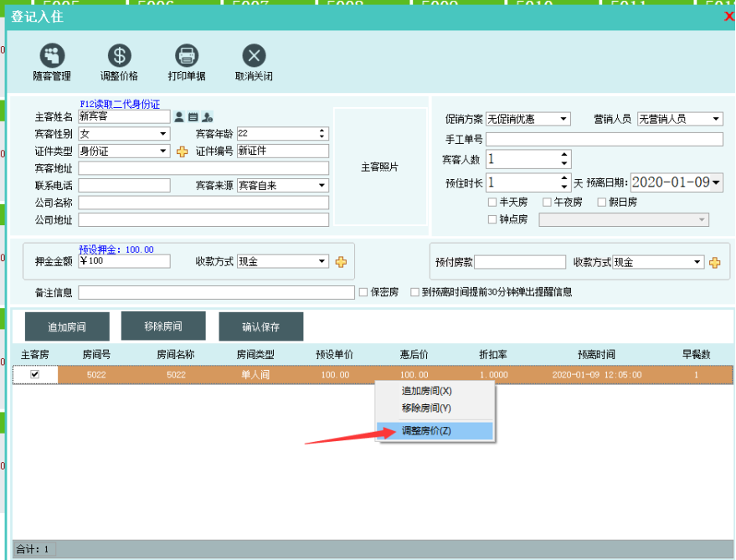The width and height of the screenshot is (736, 560).
Task: Click the 取消关闭 toolbar icon
Action: tap(254, 56)
